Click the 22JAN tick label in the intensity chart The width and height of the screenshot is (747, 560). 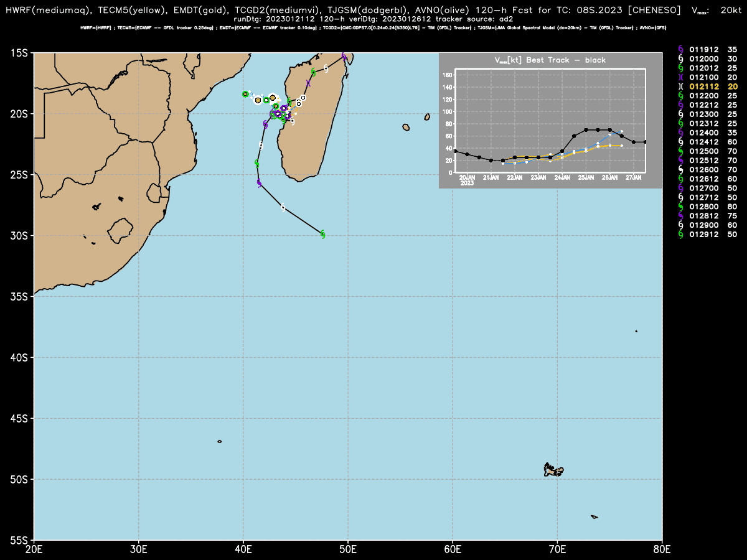514,177
